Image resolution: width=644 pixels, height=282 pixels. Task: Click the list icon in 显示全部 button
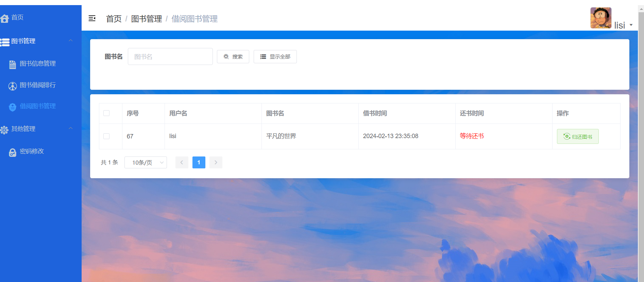tap(263, 57)
